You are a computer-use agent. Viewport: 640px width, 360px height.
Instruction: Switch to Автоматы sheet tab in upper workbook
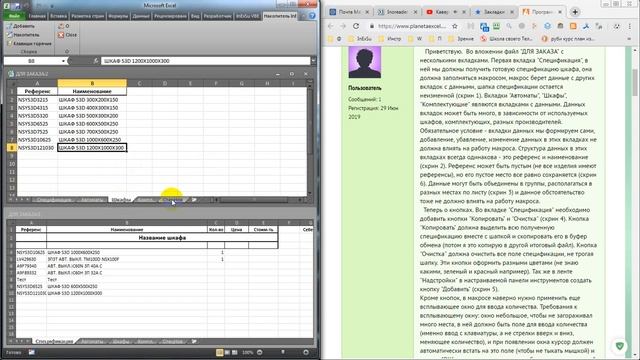[92, 200]
